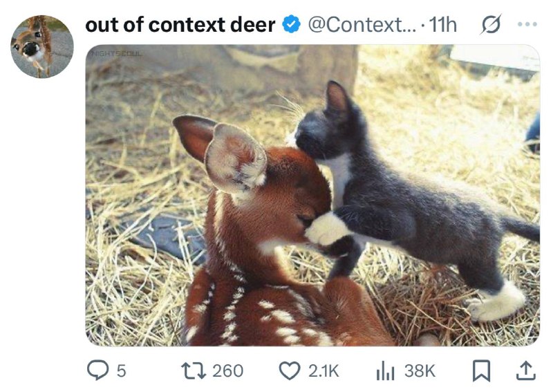Click the reply speech bubble icon
This screenshot has width=553, height=392.
(97, 370)
